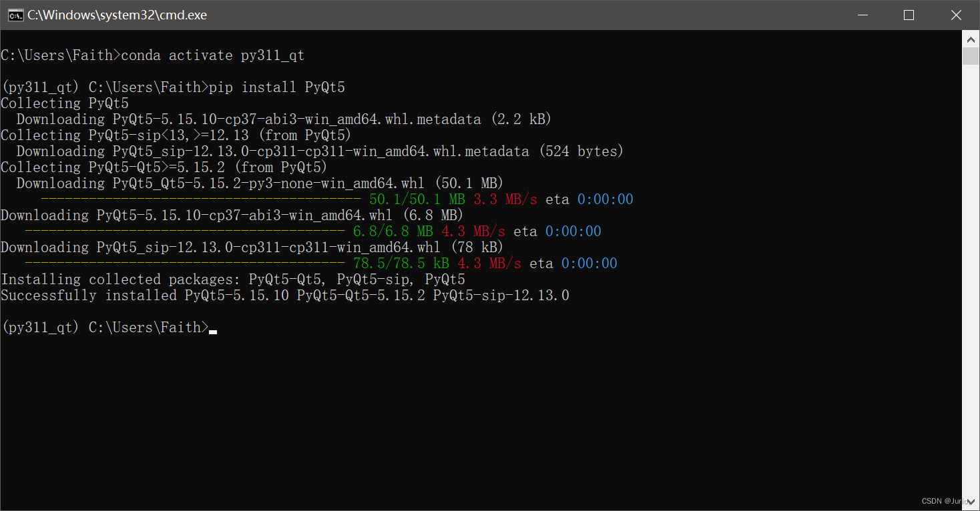
Task: Click the '78.5/78.5 kB' value
Action: pyautogui.click(x=401, y=264)
